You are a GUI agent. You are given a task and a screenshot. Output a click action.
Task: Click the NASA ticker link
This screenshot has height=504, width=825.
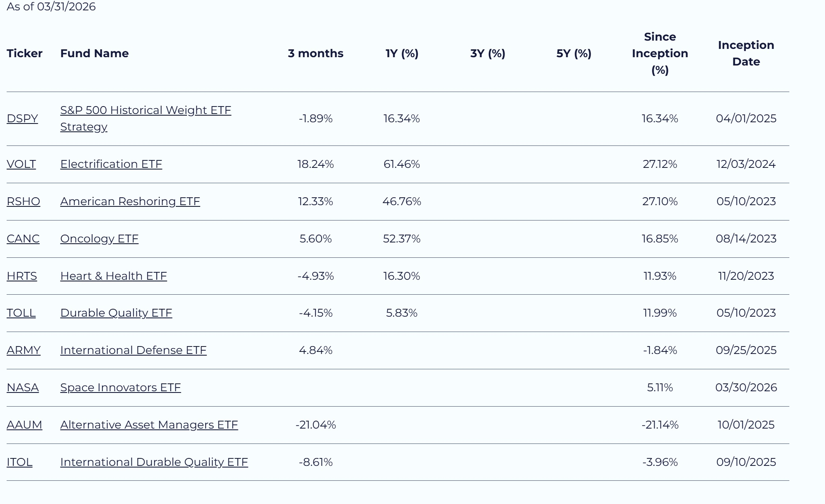click(x=23, y=388)
